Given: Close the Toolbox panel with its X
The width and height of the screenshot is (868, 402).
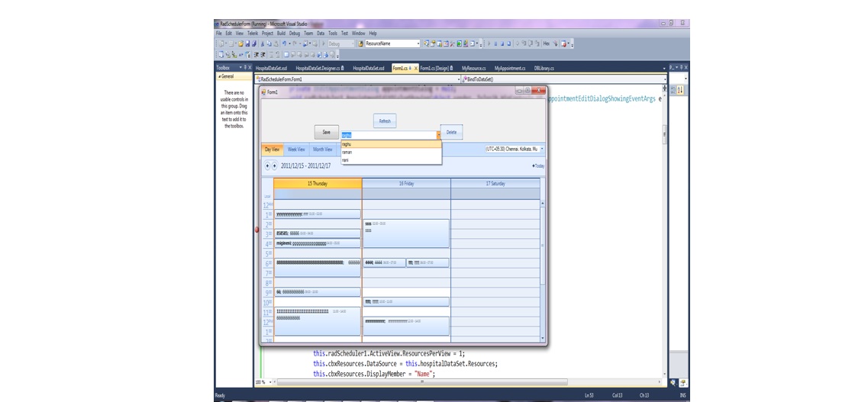Looking at the screenshot, I should click(x=250, y=67).
